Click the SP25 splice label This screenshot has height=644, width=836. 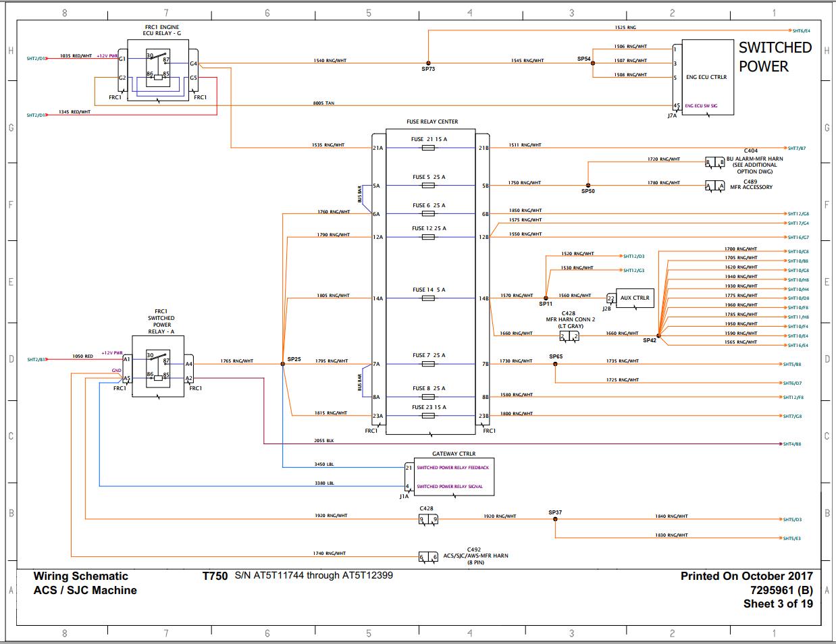pyautogui.click(x=294, y=359)
